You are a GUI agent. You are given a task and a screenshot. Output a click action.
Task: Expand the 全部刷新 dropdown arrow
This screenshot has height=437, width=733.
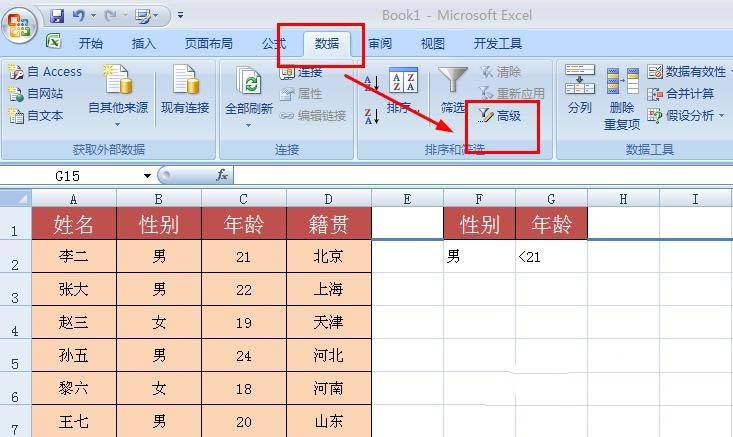248,125
